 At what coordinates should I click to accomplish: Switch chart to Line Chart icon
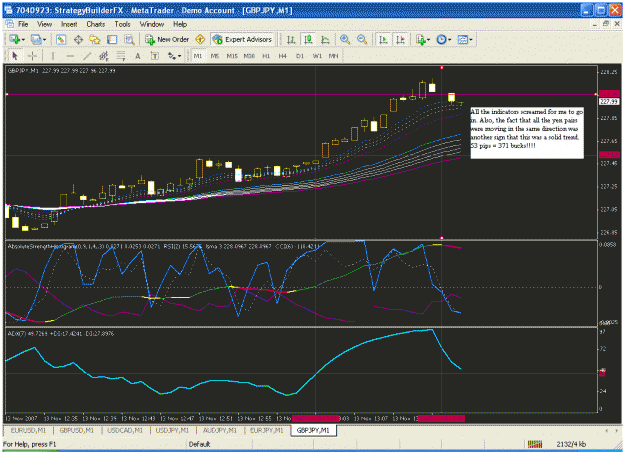click(325, 39)
